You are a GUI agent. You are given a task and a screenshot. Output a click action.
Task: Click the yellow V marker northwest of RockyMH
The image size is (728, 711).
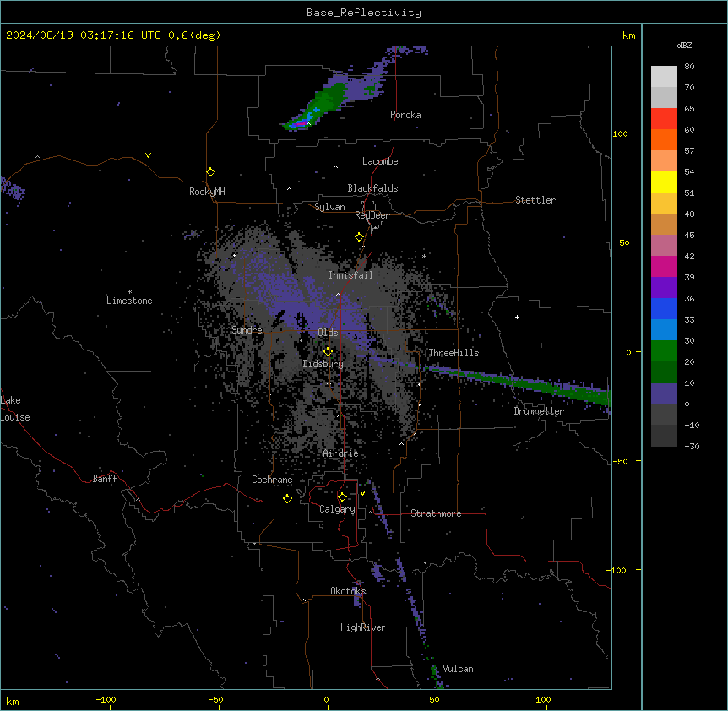(x=148, y=155)
